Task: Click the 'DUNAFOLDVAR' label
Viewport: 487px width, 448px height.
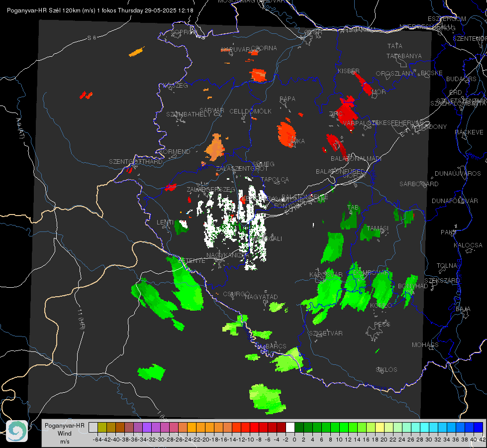Action: click(x=455, y=201)
